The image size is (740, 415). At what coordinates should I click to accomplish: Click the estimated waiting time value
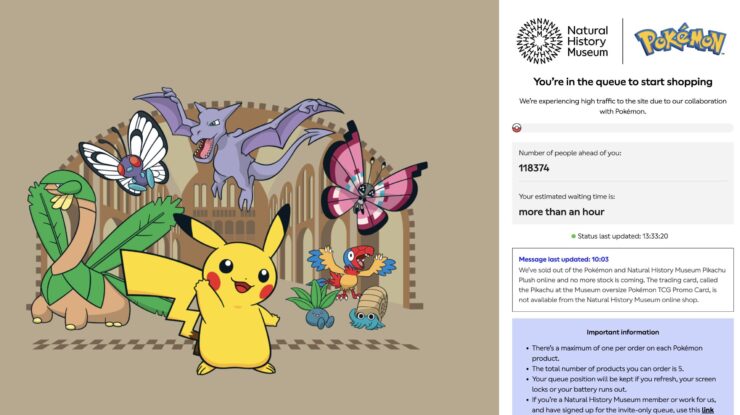(561, 212)
